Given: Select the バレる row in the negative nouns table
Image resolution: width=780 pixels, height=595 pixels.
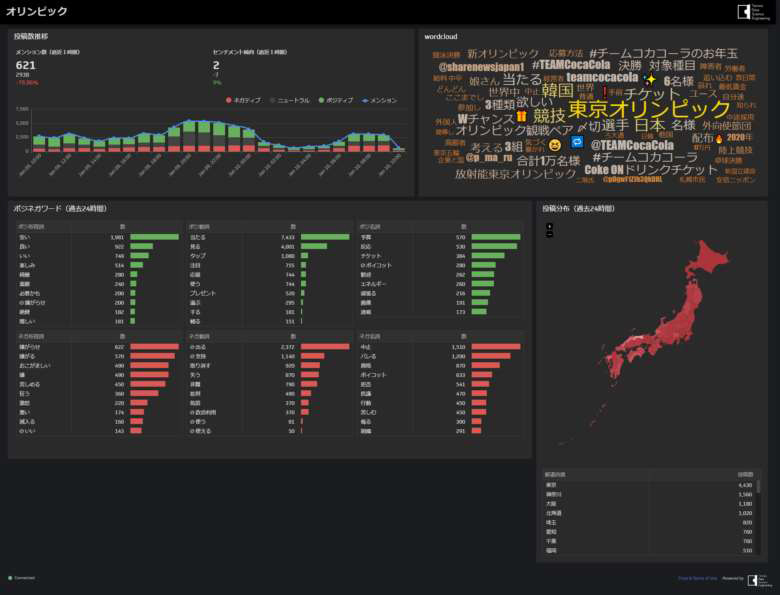Looking at the screenshot, I should click(x=440, y=356).
